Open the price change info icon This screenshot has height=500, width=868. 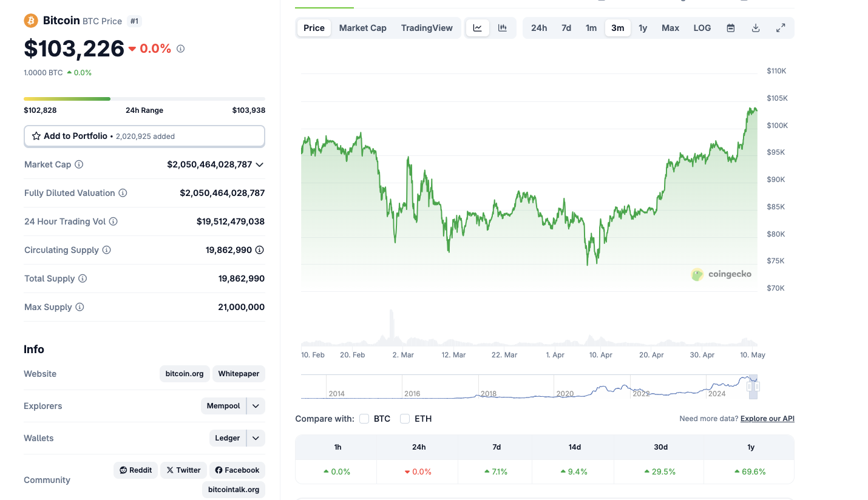tap(180, 49)
